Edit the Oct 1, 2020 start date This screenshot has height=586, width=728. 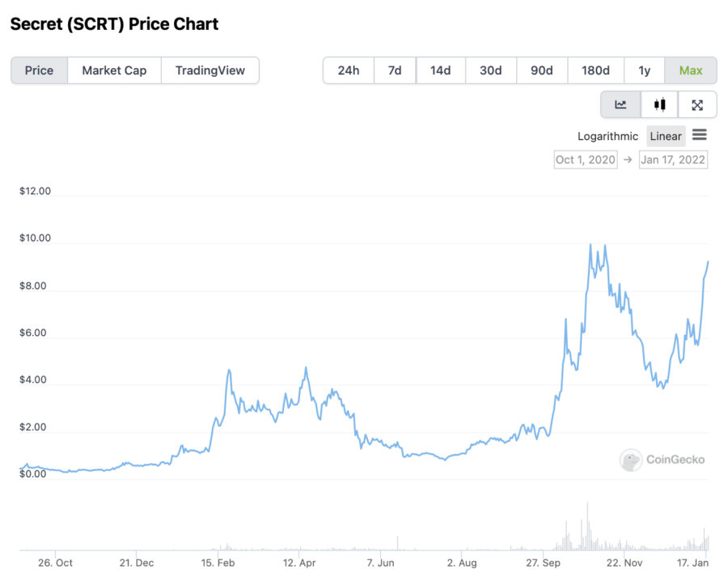(x=586, y=159)
